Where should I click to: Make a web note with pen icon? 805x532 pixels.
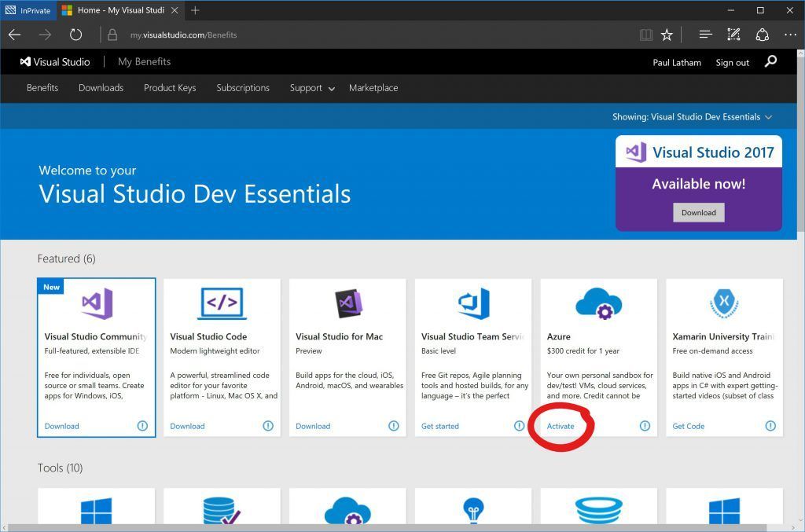pos(733,35)
